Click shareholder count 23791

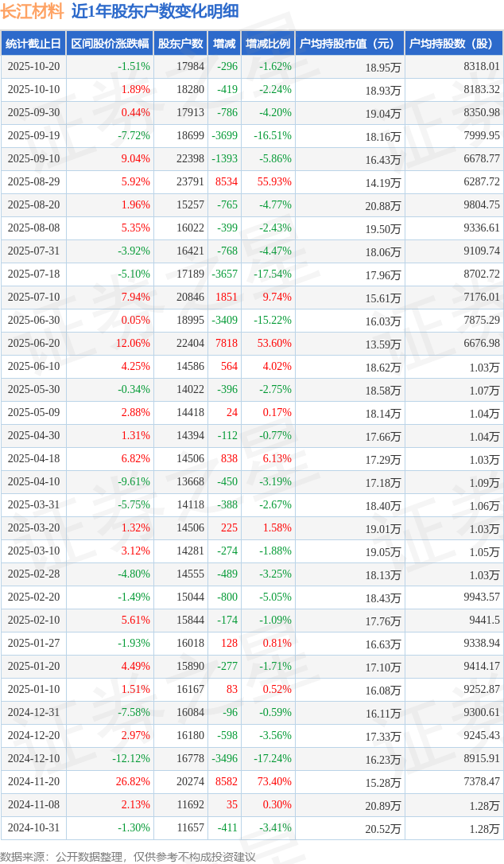point(190,182)
